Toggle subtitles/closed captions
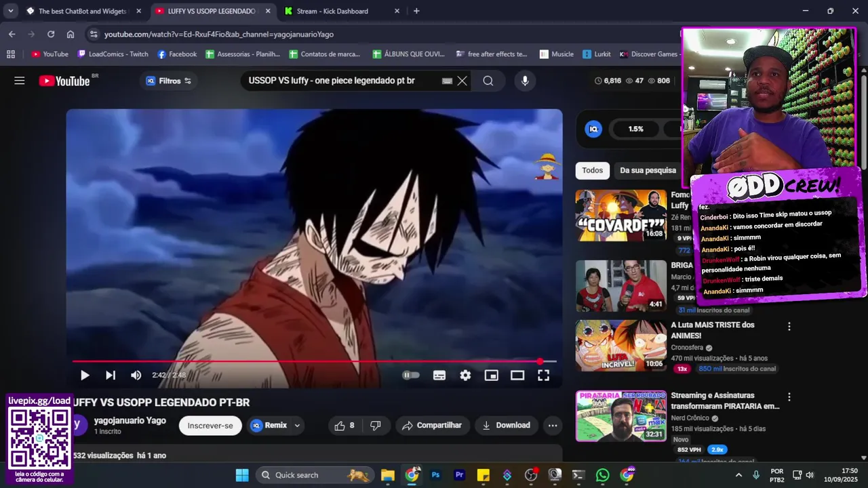This screenshot has height=488, width=868. click(439, 375)
